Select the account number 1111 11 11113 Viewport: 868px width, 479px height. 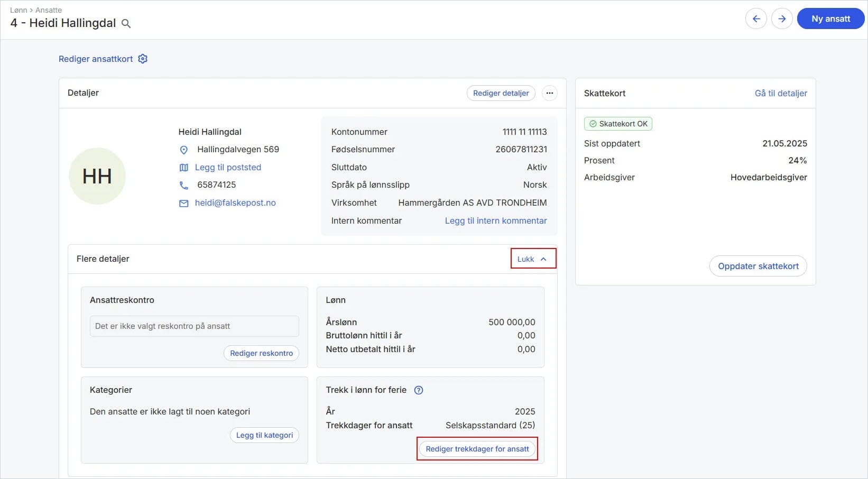[524, 132]
